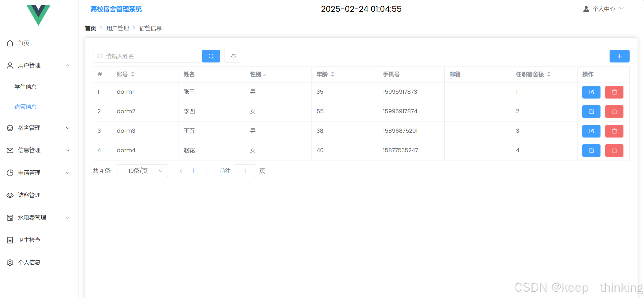The height and width of the screenshot is (298, 644).
Task: Open the 性别 filter dropdown
Action: click(x=264, y=74)
